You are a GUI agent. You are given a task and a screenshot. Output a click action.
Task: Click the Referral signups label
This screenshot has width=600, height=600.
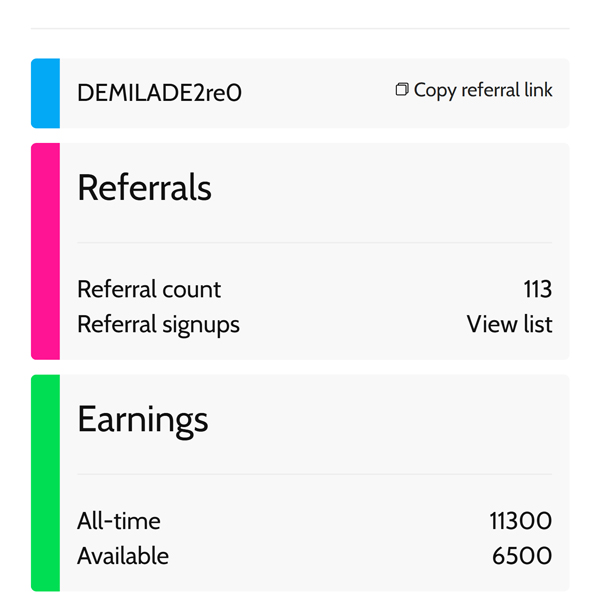pyautogui.click(x=158, y=324)
